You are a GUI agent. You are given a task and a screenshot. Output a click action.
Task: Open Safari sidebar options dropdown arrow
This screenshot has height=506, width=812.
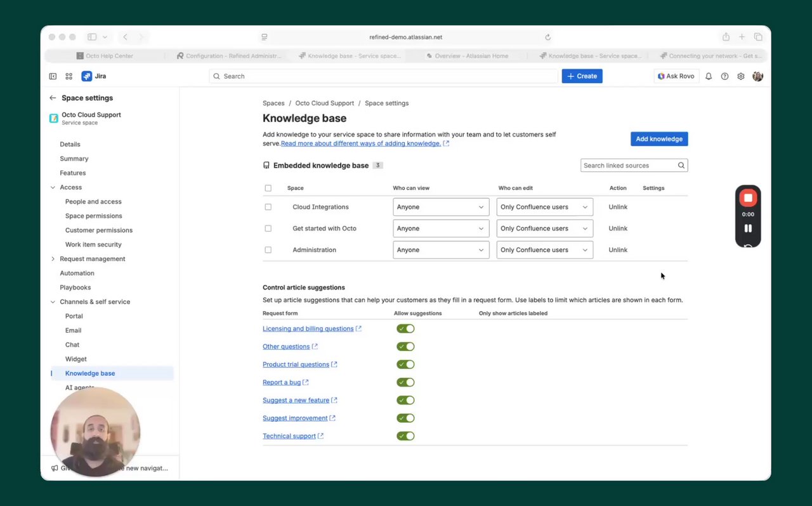coord(105,37)
